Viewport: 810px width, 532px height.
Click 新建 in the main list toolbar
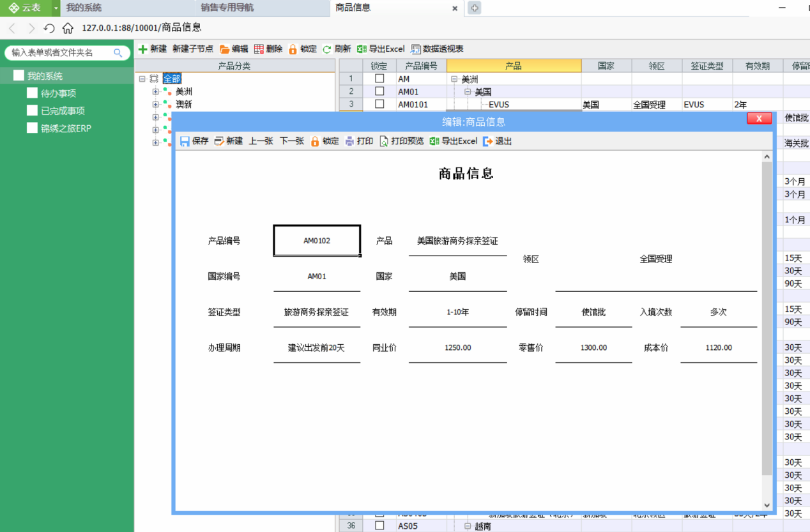pos(153,49)
